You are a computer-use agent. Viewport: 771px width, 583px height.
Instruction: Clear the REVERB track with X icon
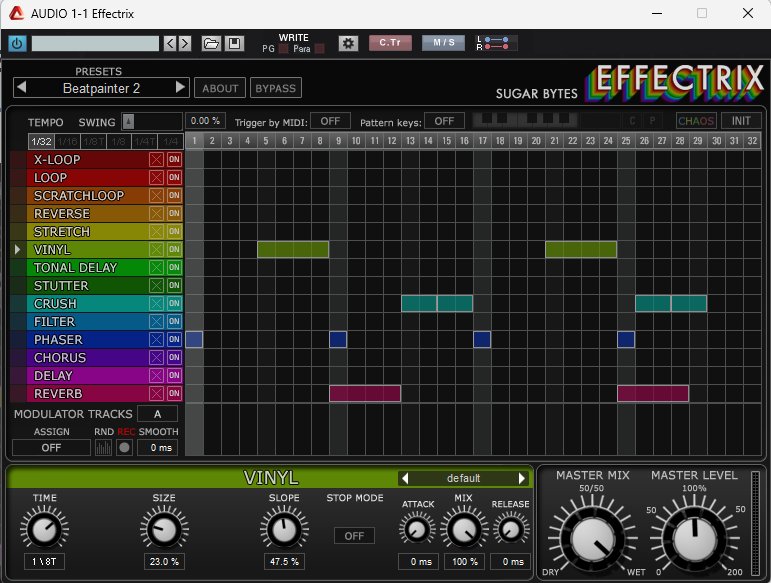(x=156, y=393)
